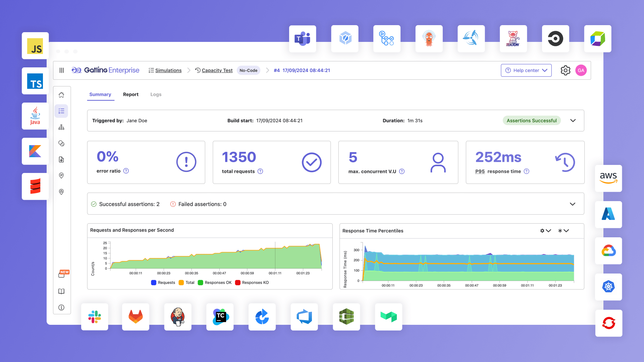Click the TeamCity TC logo tile
Screen dimensions: 644x362
[x=220, y=317]
